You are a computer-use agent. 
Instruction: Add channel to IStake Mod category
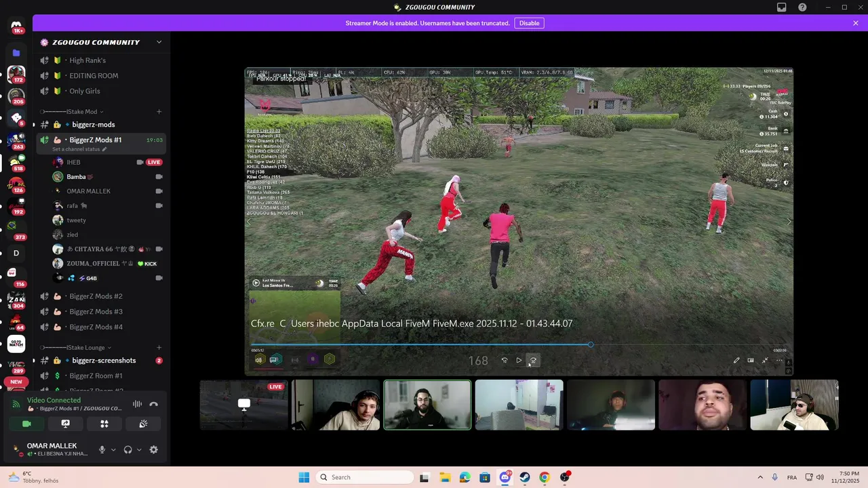(x=159, y=111)
